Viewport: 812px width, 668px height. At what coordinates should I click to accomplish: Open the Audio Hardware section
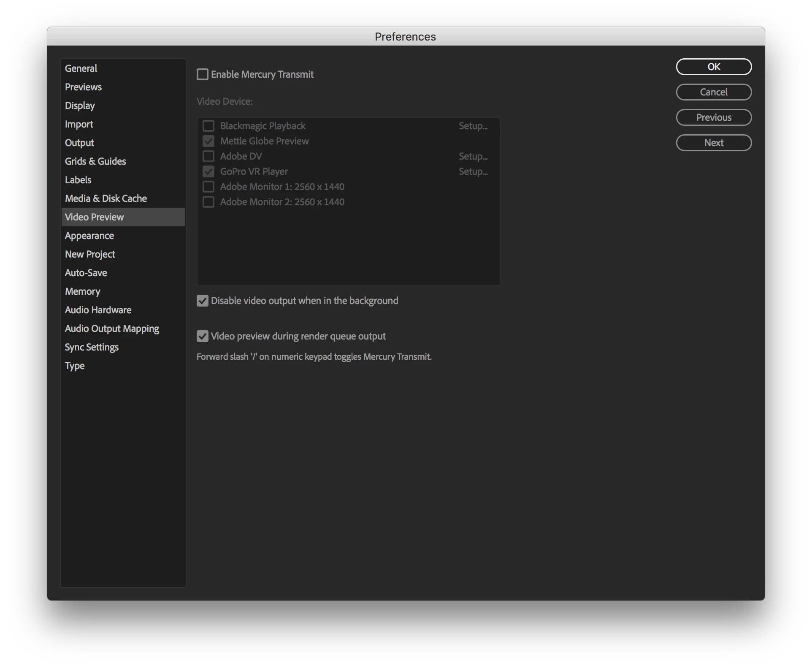point(98,310)
